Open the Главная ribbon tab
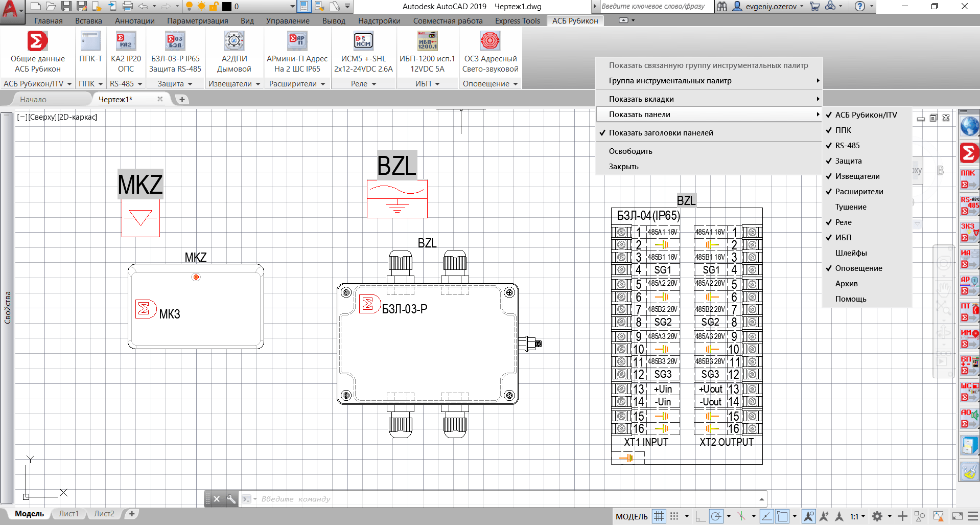The width and height of the screenshot is (980, 525). pyautogui.click(x=49, y=21)
